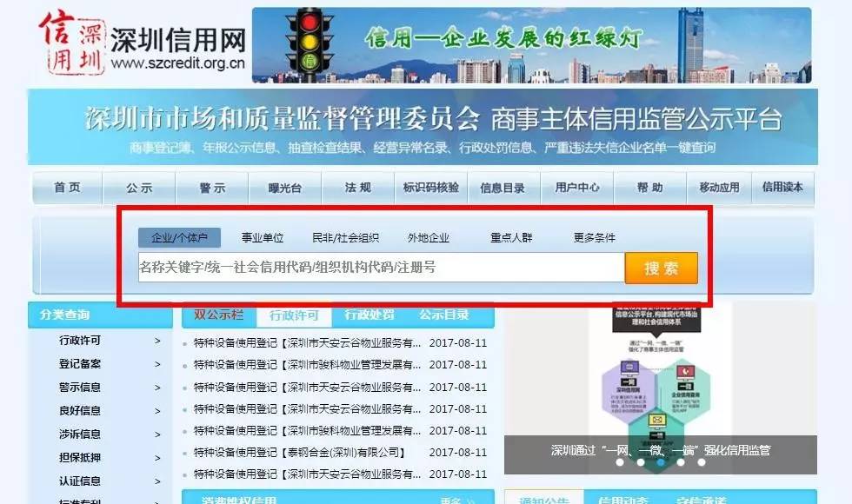852x504 pixels.
Task: Go to the 公示 menu
Action: [139, 188]
